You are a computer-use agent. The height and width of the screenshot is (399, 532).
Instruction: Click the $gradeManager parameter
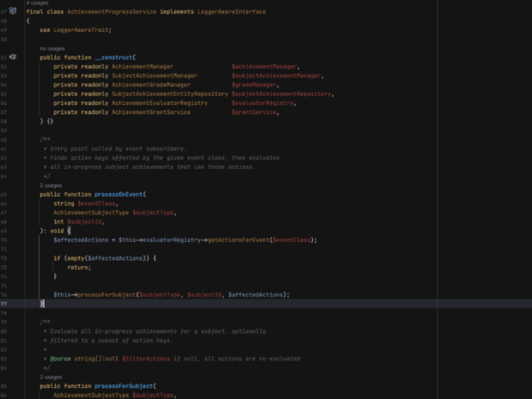pyautogui.click(x=254, y=85)
